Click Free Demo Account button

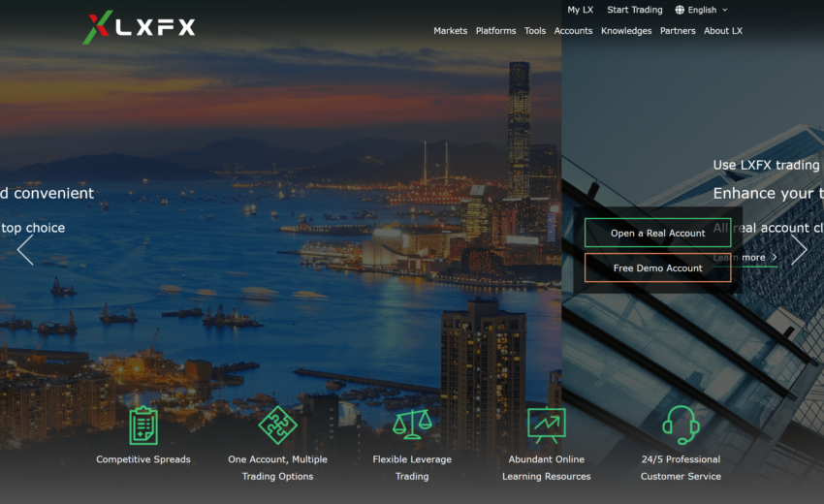point(658,268)
